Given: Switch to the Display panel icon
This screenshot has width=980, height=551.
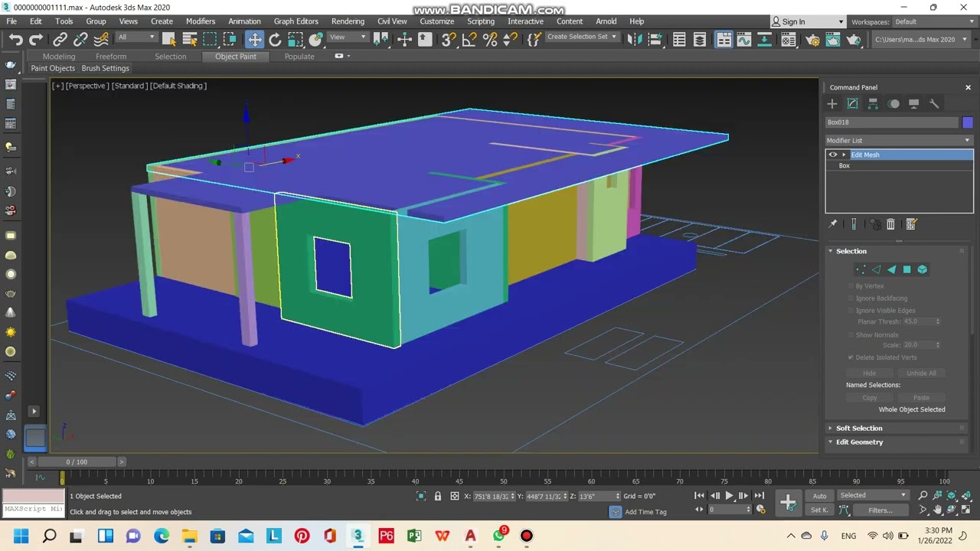Looking at the screenshot, I should [913, 104].
